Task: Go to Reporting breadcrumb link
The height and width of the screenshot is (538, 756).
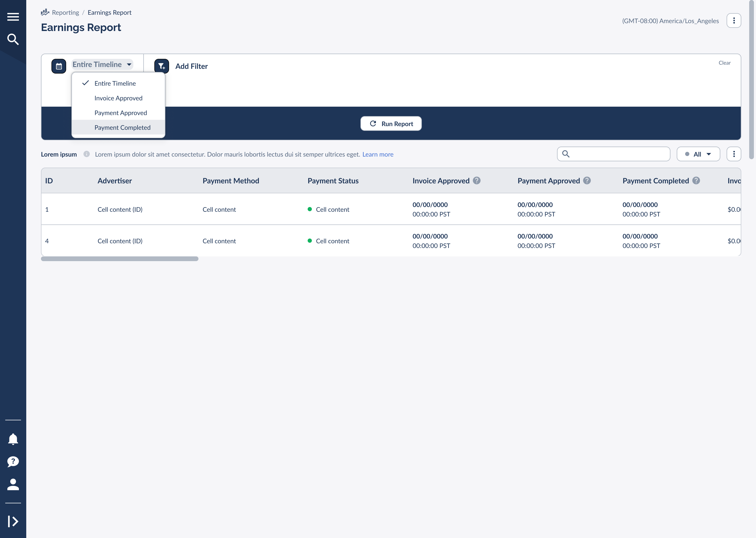Action: click(x=66, y=12)
